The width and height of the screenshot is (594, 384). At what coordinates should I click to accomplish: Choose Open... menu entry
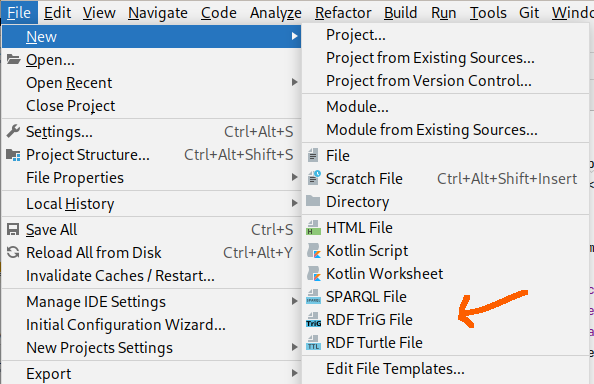(152, 60)
